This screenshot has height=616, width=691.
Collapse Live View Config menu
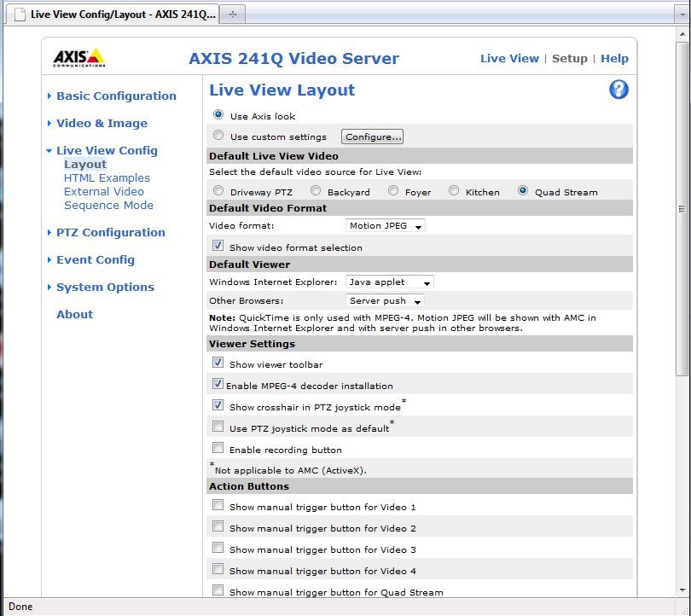[x=107, y=151]
